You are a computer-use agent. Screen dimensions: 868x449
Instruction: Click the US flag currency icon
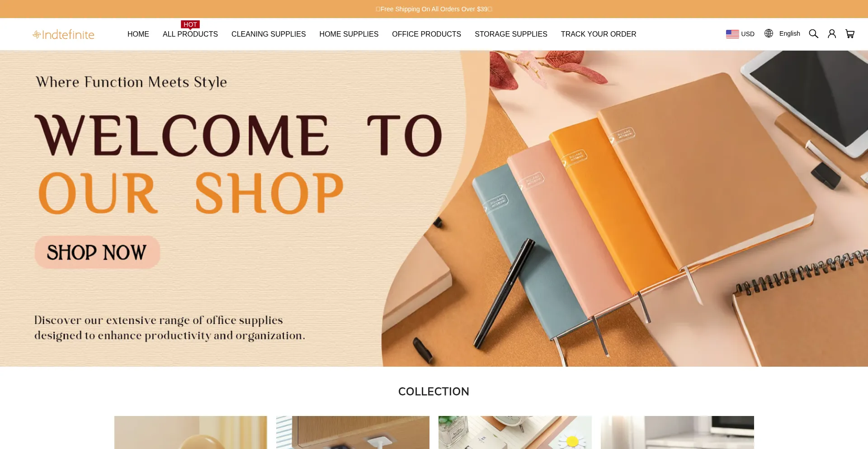point(732,34)
